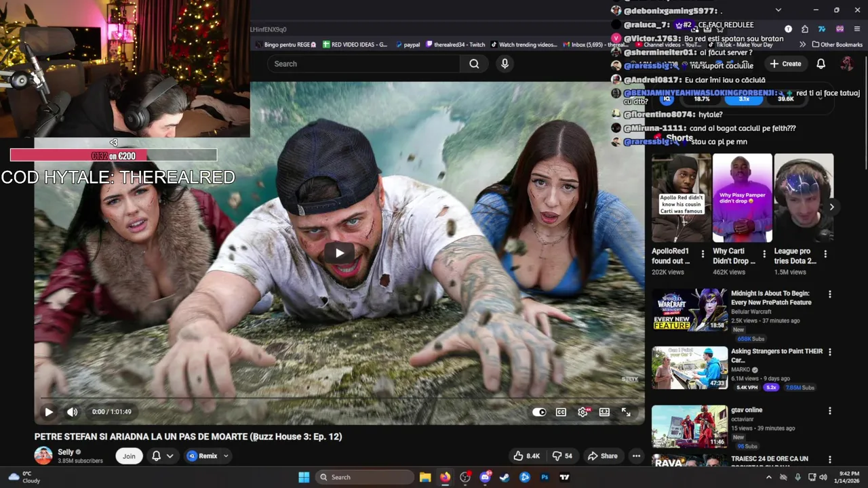Viewport: 868px width, 488px height.
Task: Click the browser extensions puzzle icon
Action: coord(804,28)
